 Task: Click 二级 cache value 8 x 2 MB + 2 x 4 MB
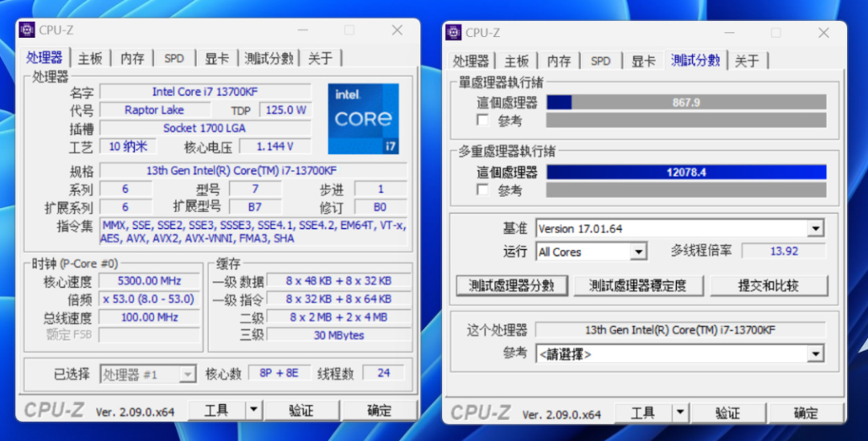point(339,317)
